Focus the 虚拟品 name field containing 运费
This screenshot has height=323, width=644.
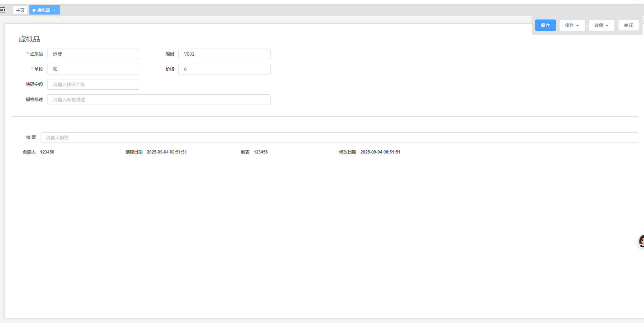pyautogui.click(x=93, y=54)
